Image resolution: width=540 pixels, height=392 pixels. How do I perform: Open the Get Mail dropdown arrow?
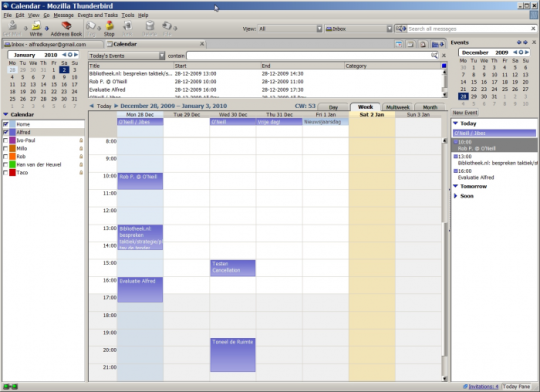[x=25, y=28]
